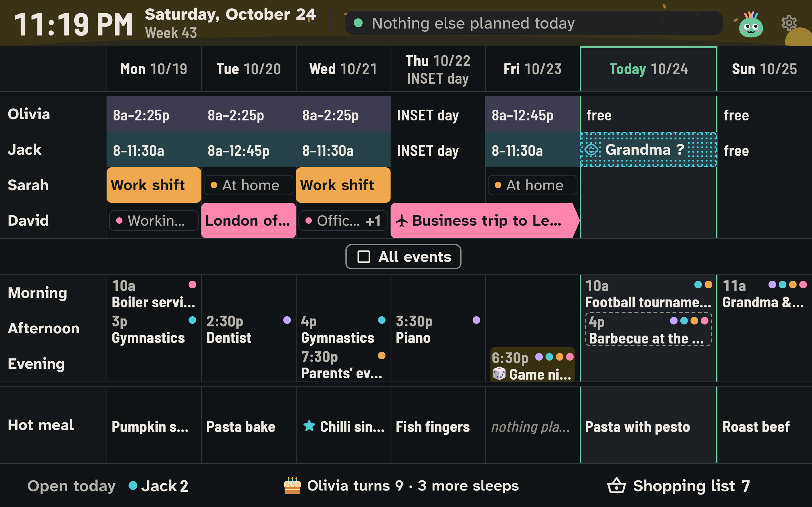Click the star icon beside Chilli meal
Screen dimensions: 812x507
click(309, 426)
